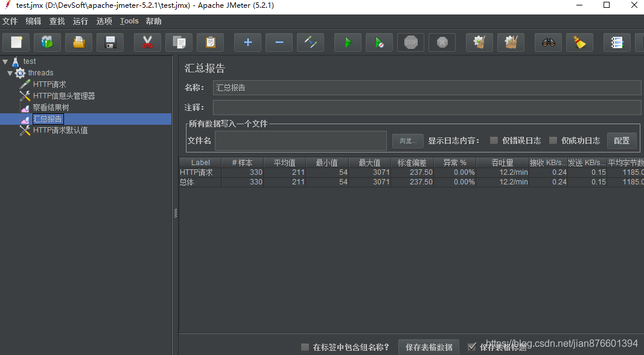Collapse the threads tree node
The height and width of the screenshot is (355, 644).
pos(10,72)
